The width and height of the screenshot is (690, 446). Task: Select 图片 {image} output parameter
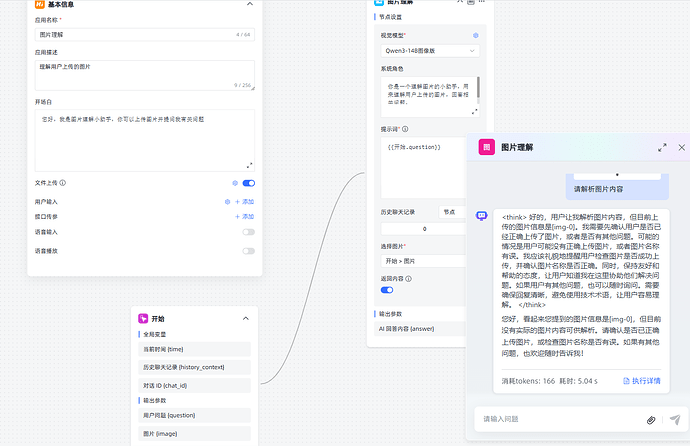point(195,434)
